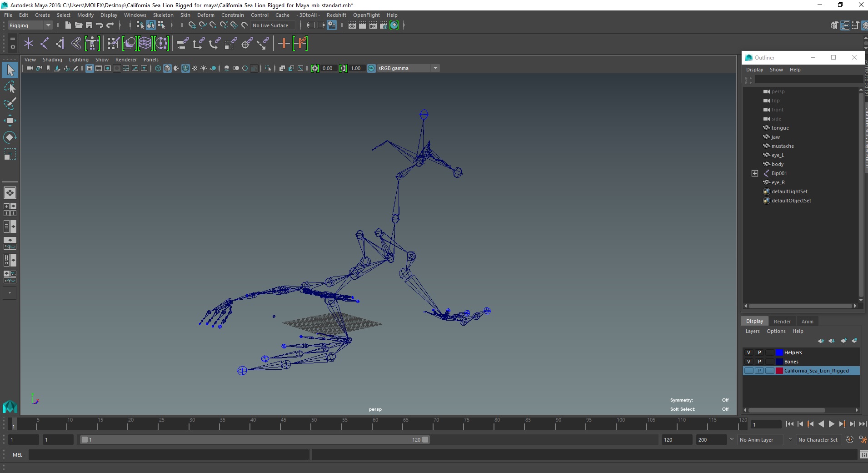Screen dimensions: 868x473
Task: Toggle color management ON button
Action: (x=371, y=68)
